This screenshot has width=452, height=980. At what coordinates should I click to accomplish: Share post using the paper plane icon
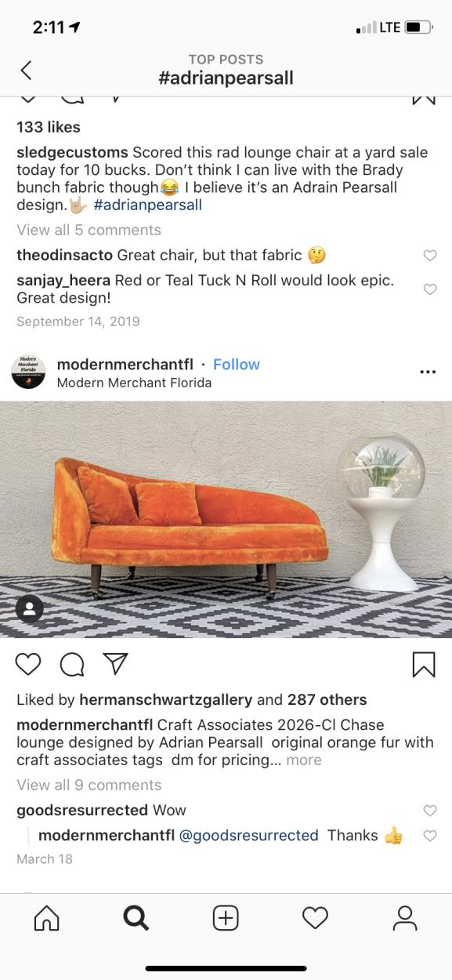[115, 664]
